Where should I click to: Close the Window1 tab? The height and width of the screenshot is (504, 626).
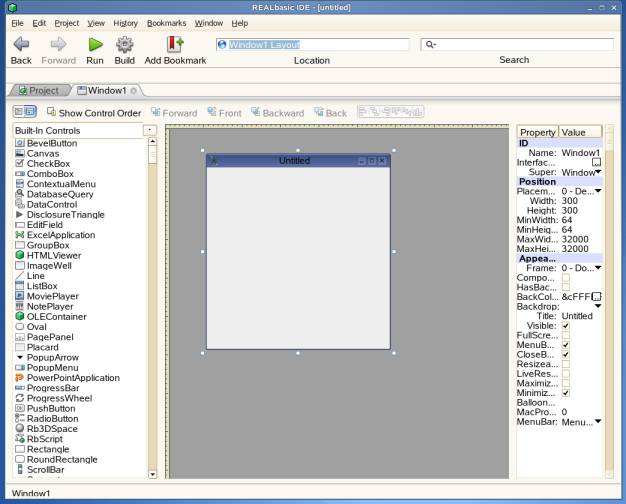(133, 91)
